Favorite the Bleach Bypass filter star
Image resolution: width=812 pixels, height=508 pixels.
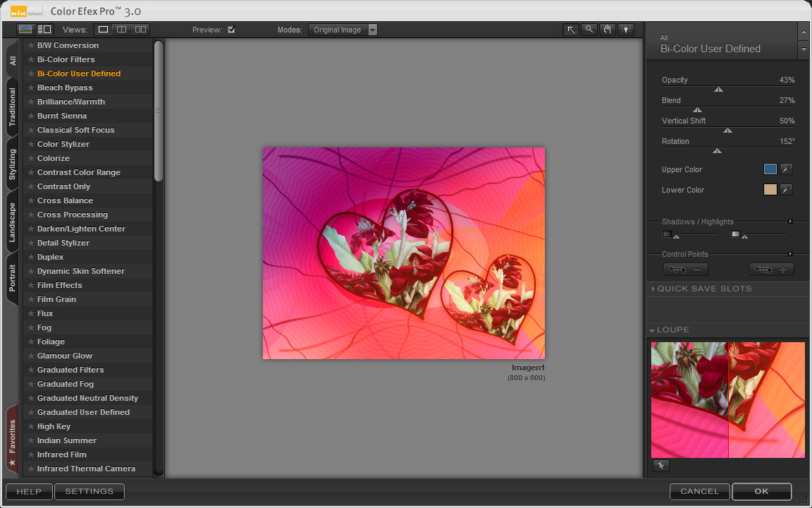(31, 87)
